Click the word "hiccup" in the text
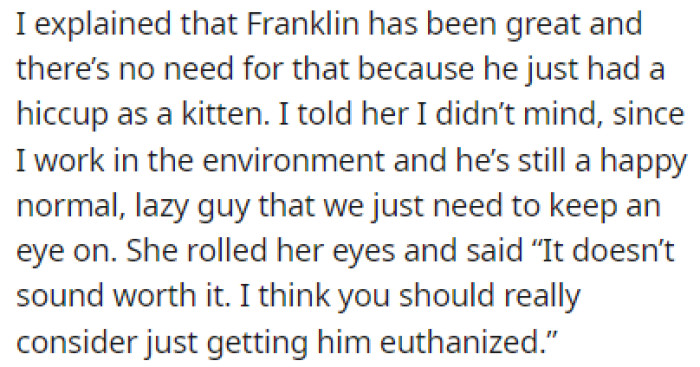This screenshot has height=367, width=700. click(62, 117)
